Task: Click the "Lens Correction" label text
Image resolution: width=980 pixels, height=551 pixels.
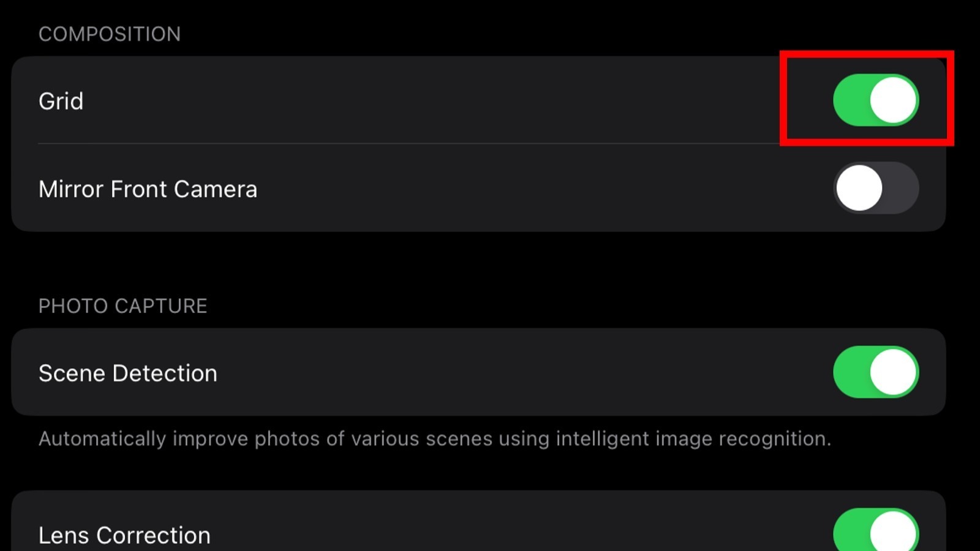Action: point(124,535)
